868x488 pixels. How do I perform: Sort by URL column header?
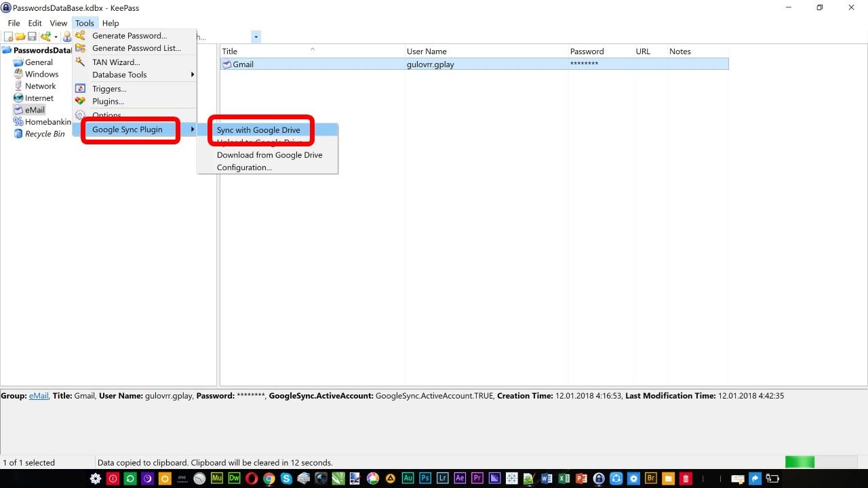(x=650, y=52)
